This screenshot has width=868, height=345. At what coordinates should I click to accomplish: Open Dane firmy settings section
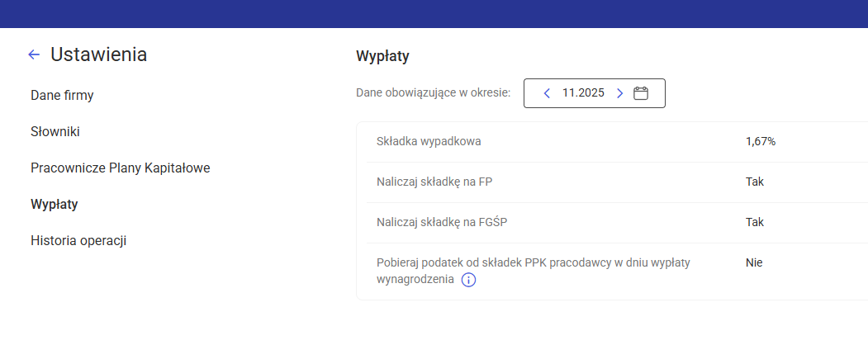pyautogui.click(x=62, y=95)
